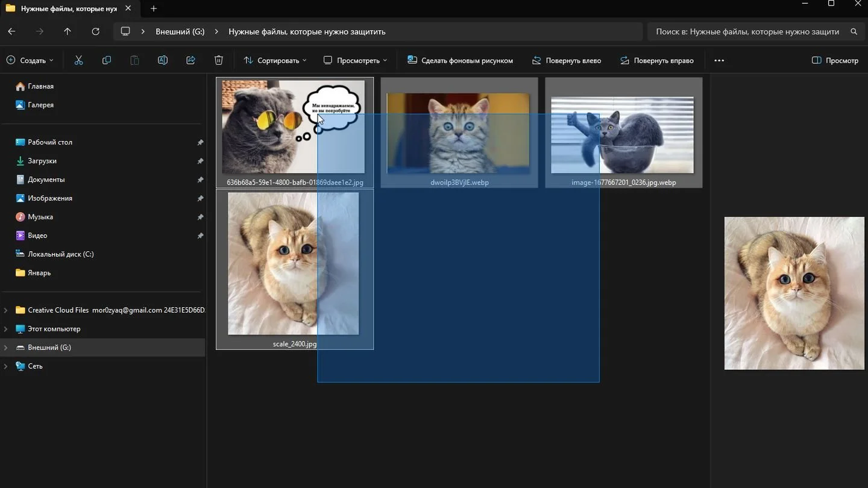Refresh the current folder view

coord(95,31)
